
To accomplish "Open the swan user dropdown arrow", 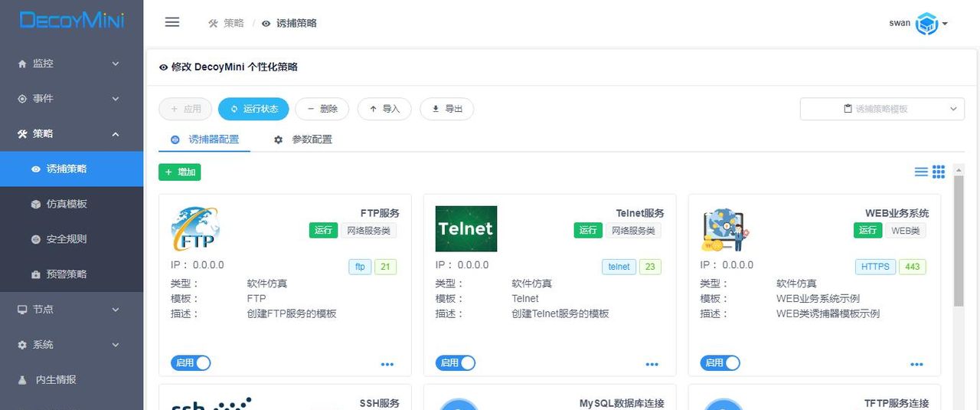I will [946, 24].
